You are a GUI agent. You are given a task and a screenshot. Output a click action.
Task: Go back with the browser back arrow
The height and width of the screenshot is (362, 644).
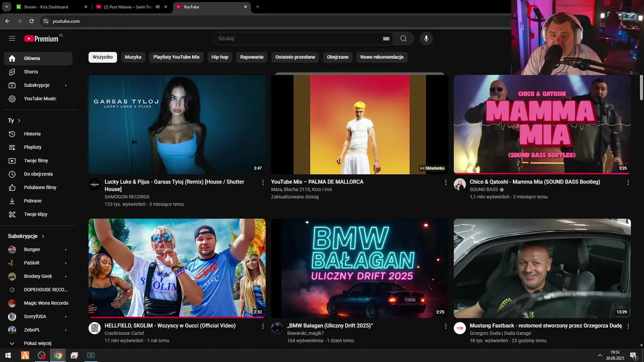(x=7, y=21)
